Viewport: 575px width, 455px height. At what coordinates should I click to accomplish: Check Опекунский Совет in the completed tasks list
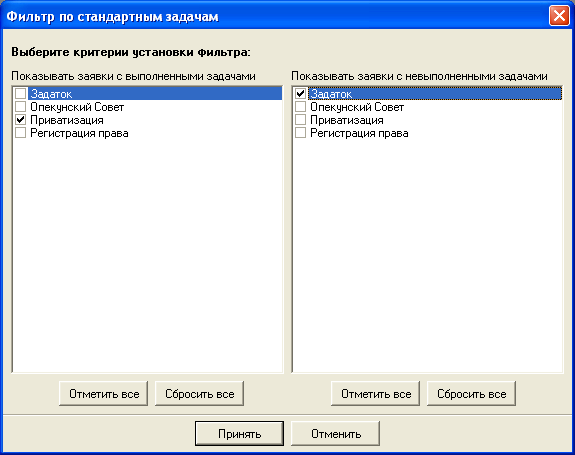point(21,107)
